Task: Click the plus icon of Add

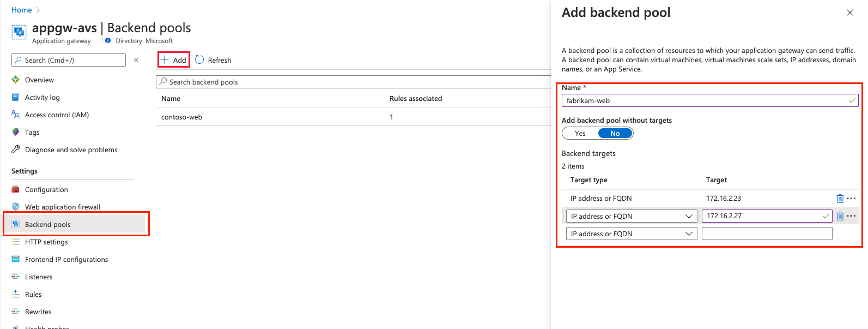Action: coord(165,59)
